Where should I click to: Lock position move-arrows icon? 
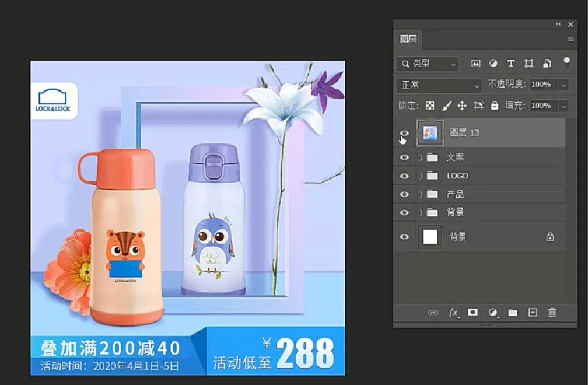462,106
